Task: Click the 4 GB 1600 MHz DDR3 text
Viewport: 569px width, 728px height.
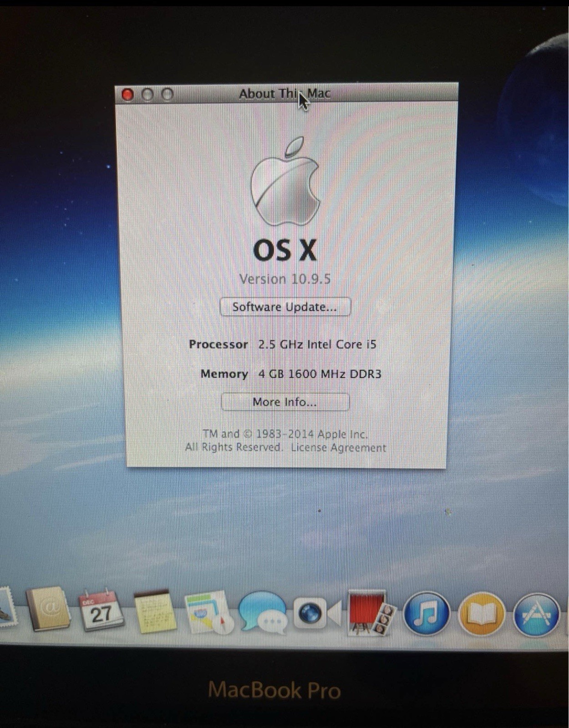Action: [x=320, y=374]
